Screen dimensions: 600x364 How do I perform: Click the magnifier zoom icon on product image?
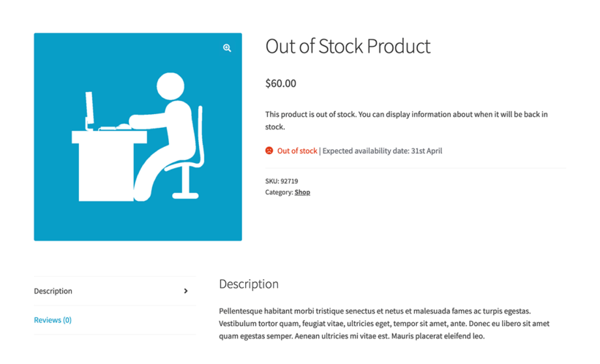pos(227,48)
